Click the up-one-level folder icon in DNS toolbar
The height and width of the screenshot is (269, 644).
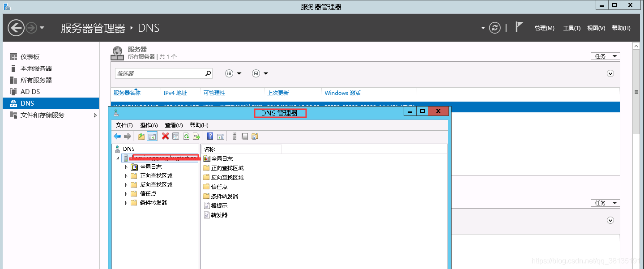[x=141, y=137]
